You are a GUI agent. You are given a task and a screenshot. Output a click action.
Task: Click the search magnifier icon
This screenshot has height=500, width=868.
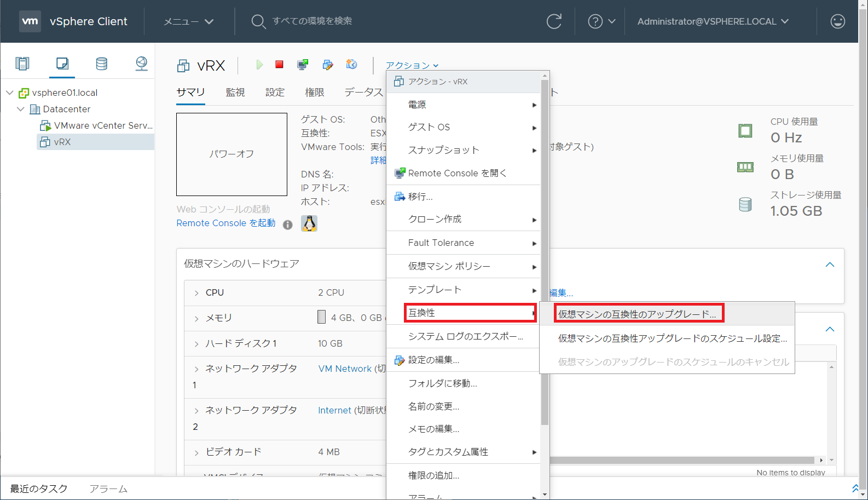(258, 21)
